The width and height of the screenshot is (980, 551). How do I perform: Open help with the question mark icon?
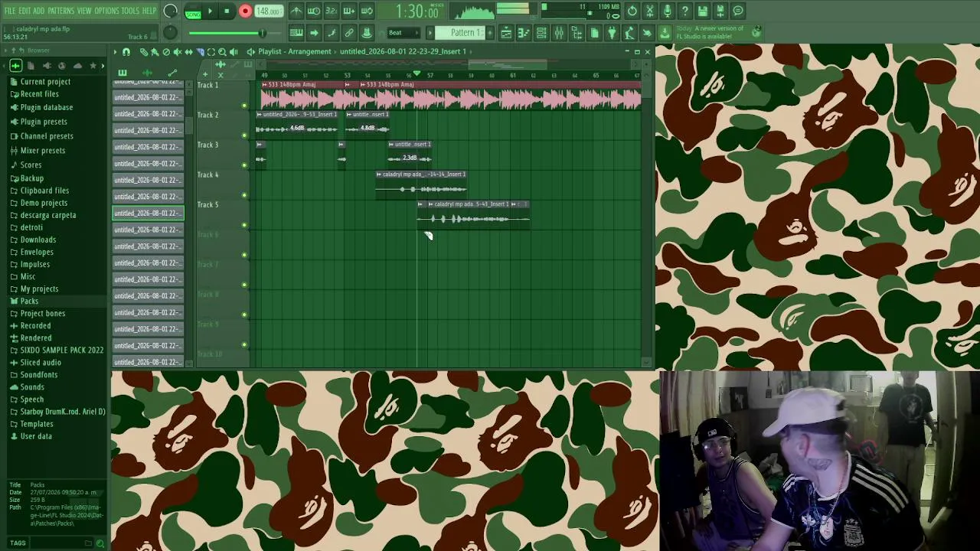pyautogui.click(x=684, y=11)
